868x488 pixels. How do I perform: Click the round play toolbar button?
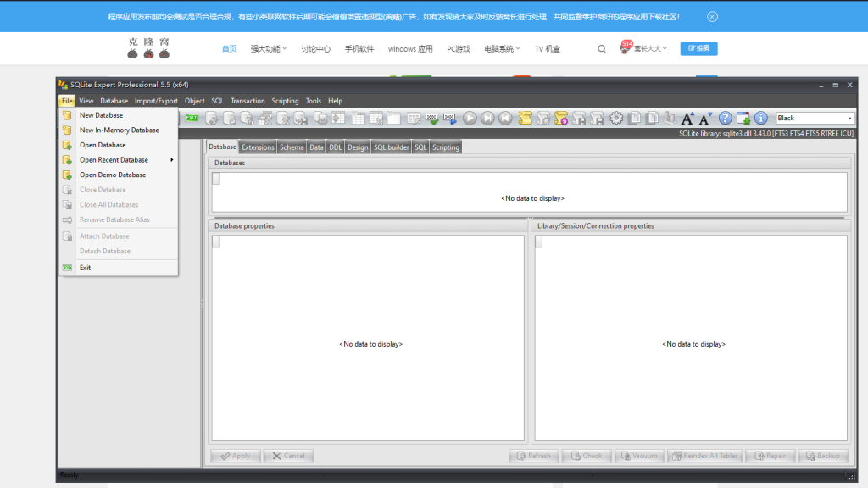[470, 118]
